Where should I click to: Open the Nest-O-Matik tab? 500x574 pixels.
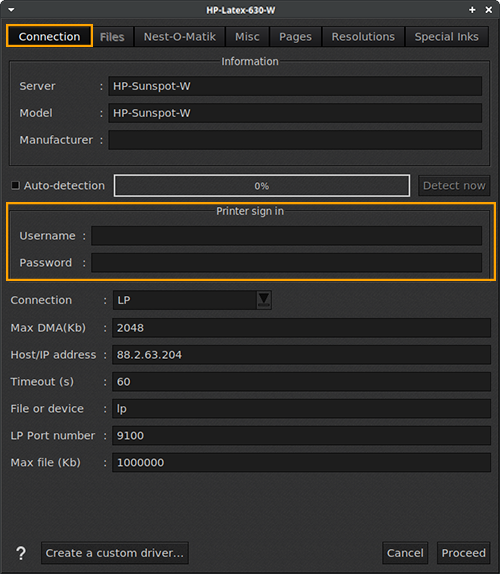(x=179, y=37)
